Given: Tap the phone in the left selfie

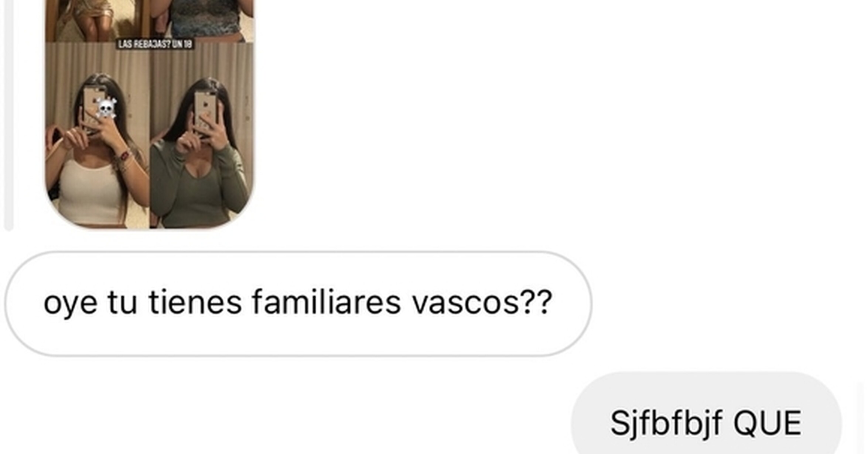Looking at the screenshot, I should [x=94, y=108].
